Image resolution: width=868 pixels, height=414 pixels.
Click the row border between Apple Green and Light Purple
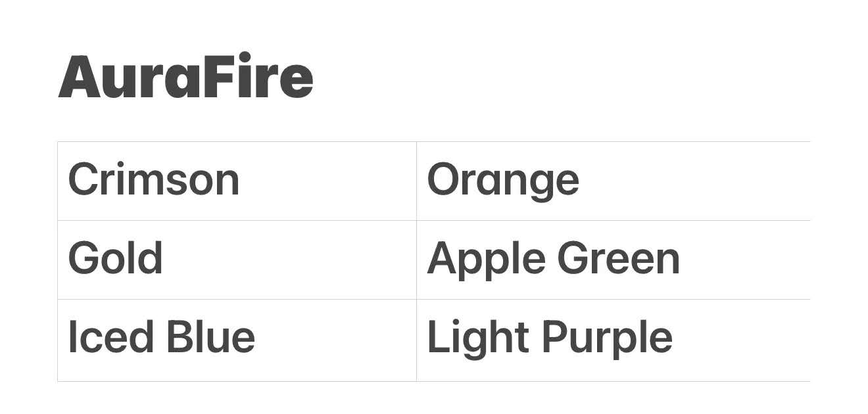(612, 299)
